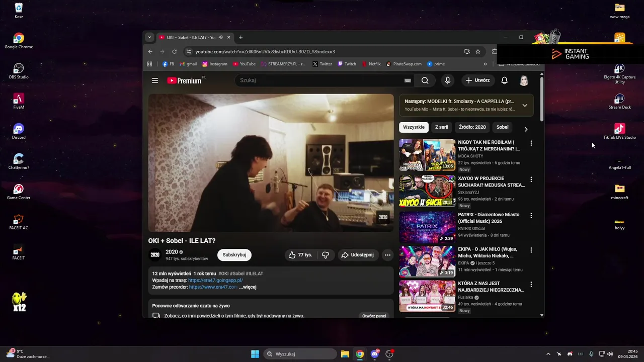Image resolution: width=644 pixels, height=362 pixels.
Task: Open the STREAMERZY.PL bookmark
Action: tap(283, 64)
